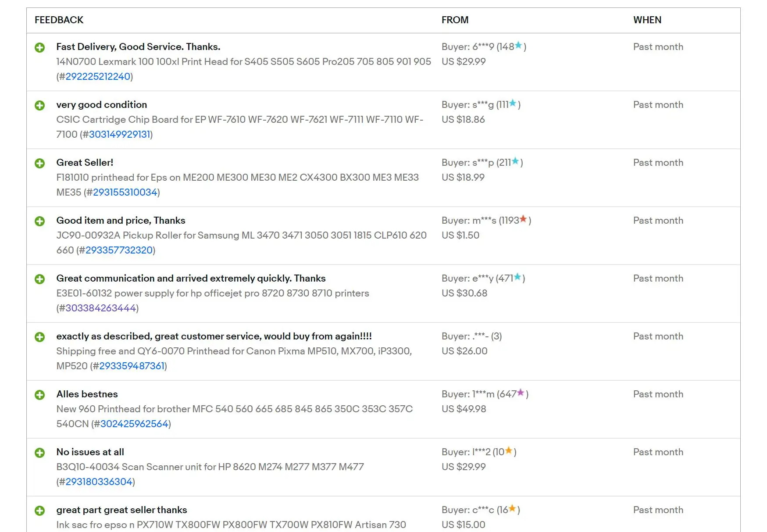Click the teal star next to buyer 6***9
Image resolution: width=767 pixels, height=532 pixels.
pos(518,45)
